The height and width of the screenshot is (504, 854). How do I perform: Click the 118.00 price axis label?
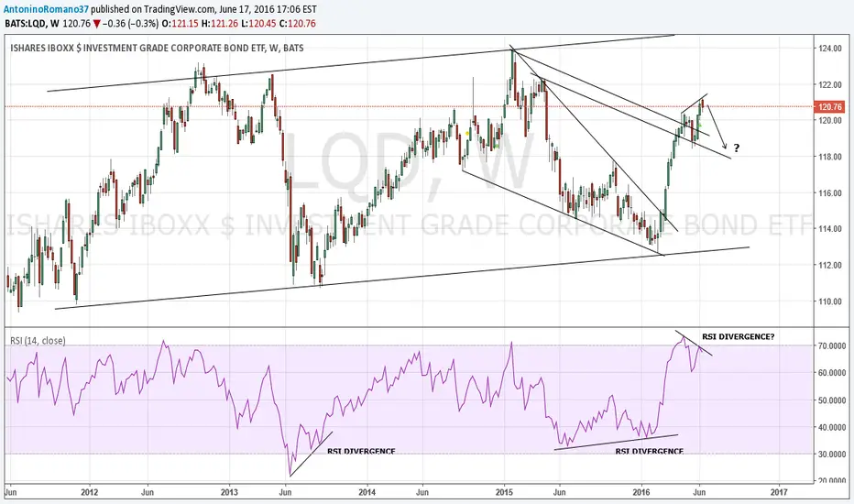tap(830, 157)
